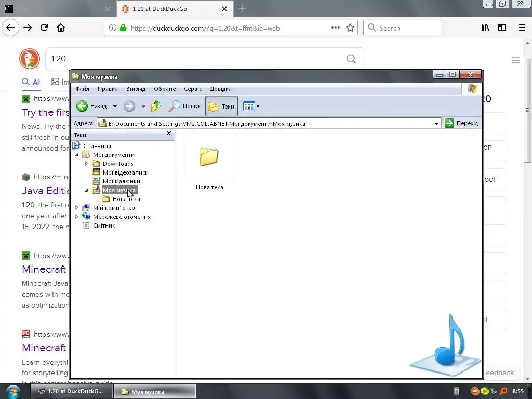The height and width of the screenshot is (399, 532).
Task: Open the Java Edition search result link
Action: [46, 191]
